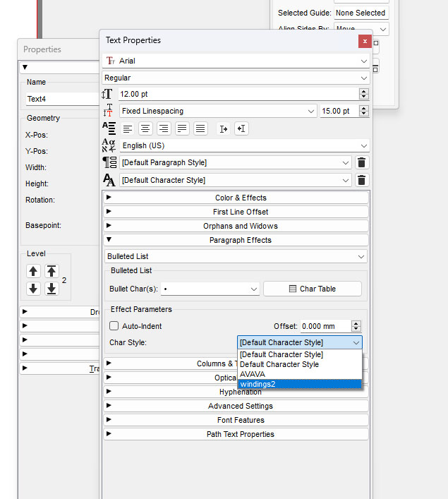Select forced justified alignment
The image size is (448, 499).
(x=201, y=128)
